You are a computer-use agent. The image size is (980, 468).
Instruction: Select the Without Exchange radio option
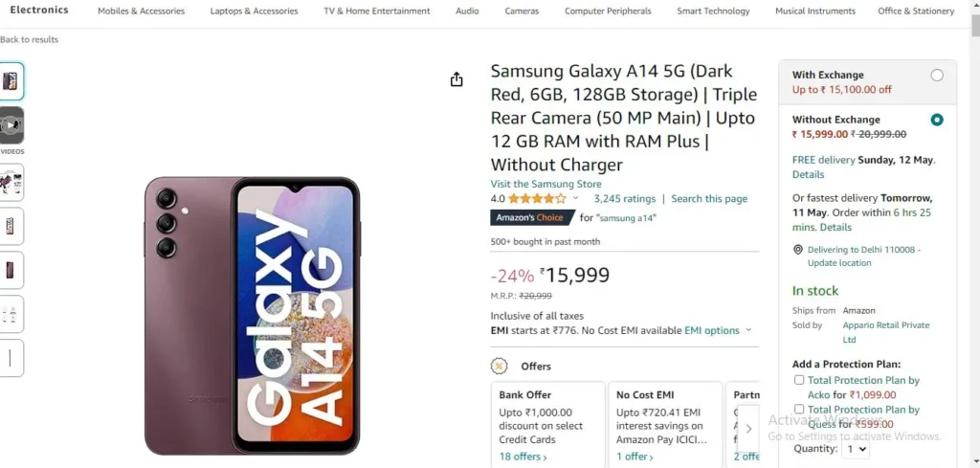click(x=937, y=120)
